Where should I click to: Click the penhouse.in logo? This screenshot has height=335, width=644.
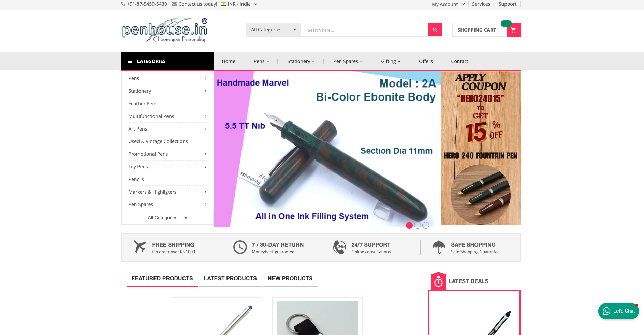pos(165,30)
